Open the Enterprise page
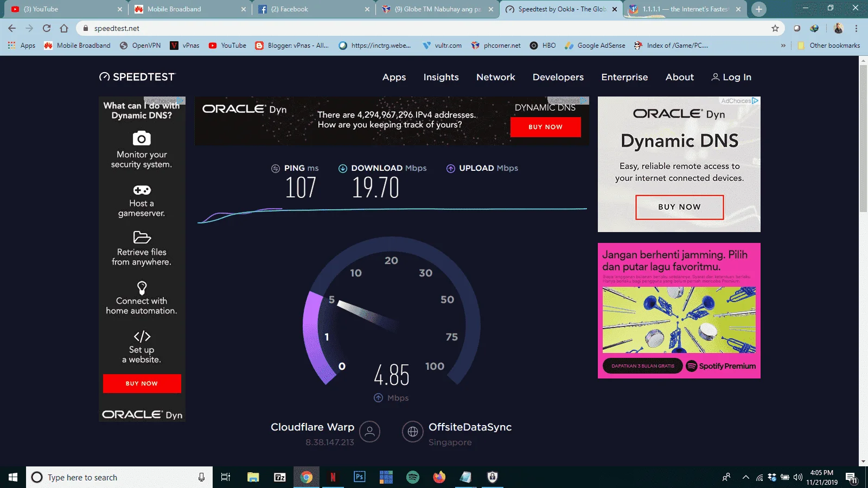This screenshot has width=868, height=488. point(624,77)
